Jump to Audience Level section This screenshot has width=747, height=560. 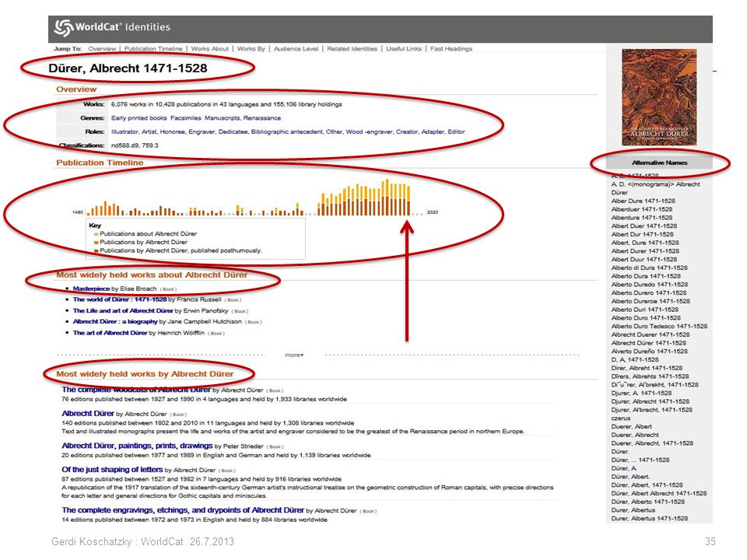(296, 48)
